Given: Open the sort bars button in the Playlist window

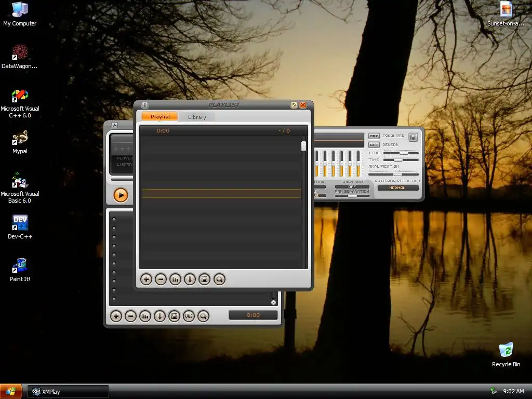Looking at the screenshot, I should coord(176,279).
